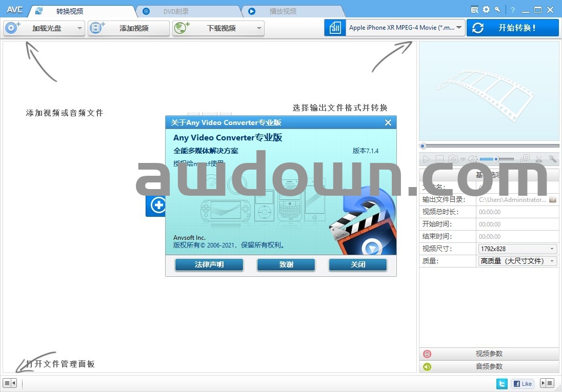The height and width of the screenshot is (392, 562).
Task: Adjust the volume slider in player controls
Action: 496,159
